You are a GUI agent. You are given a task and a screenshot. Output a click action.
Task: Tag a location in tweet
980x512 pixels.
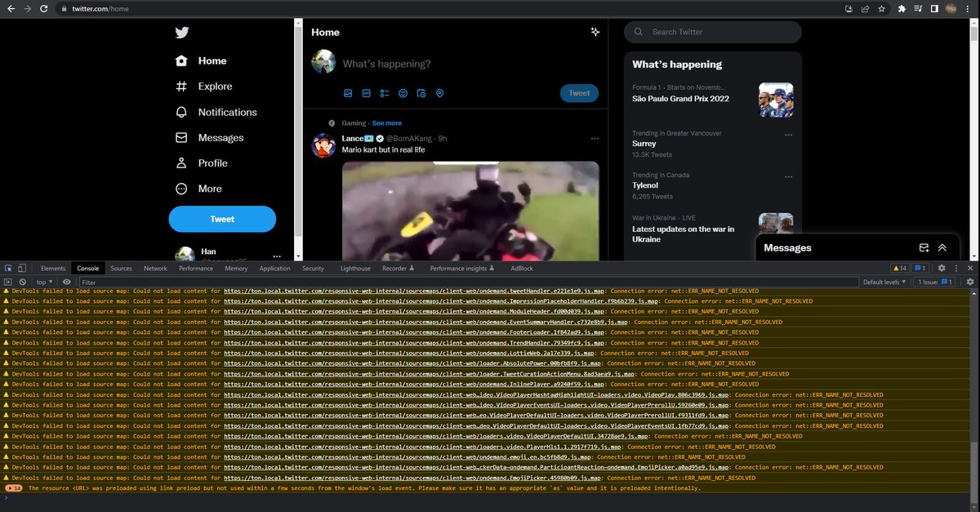pos(439,93)
